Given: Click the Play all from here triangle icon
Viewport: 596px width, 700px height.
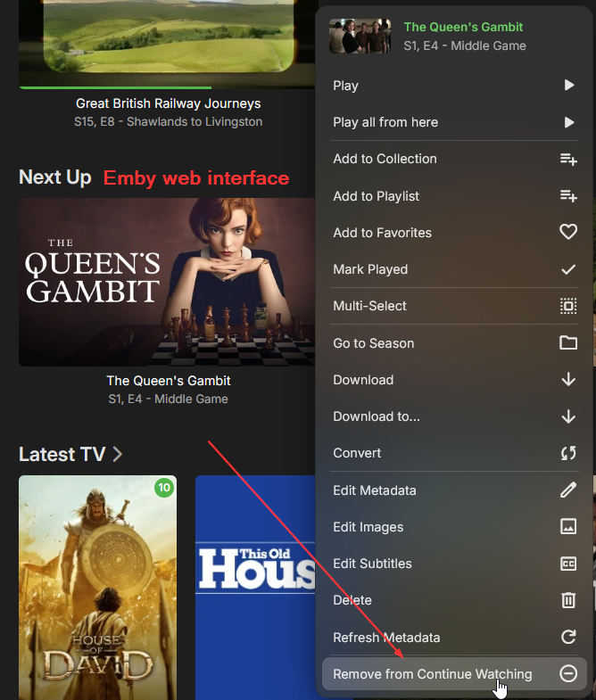Looking at the screenshot, I should 568,122.
